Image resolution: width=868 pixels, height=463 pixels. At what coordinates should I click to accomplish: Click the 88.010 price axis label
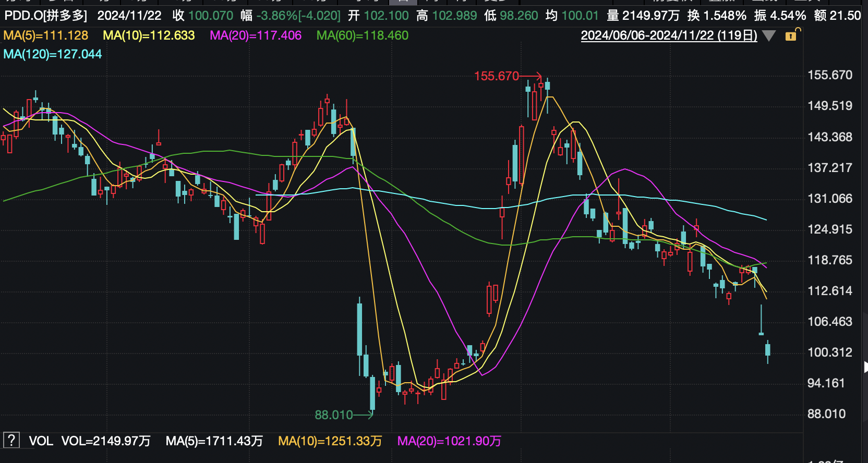(x=826, y=414)
